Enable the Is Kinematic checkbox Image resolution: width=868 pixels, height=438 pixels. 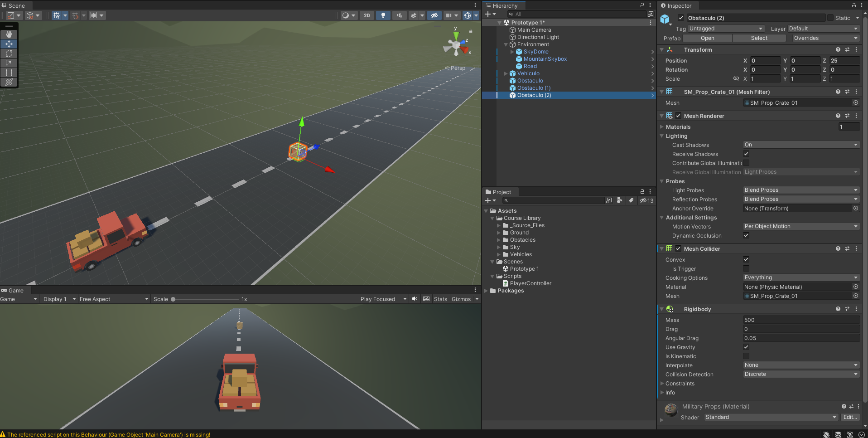point(746,356)
